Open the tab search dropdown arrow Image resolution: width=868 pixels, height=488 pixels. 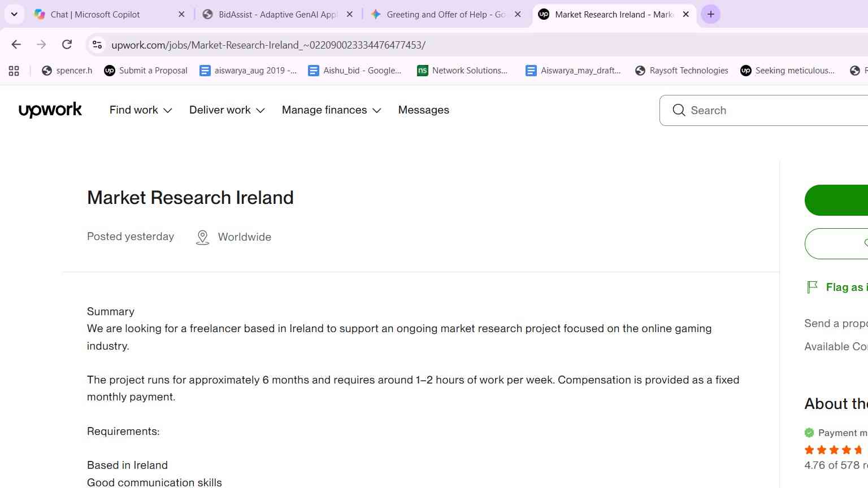pyautogui.click(x=14, y=14)
